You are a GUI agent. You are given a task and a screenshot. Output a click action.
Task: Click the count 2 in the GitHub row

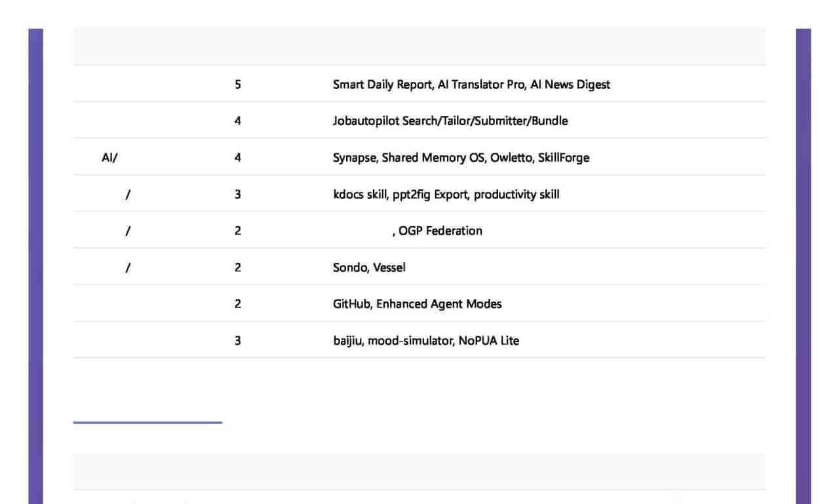238,304
